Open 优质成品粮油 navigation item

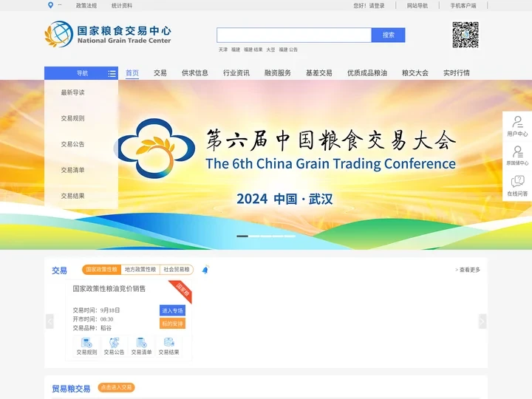367,73
